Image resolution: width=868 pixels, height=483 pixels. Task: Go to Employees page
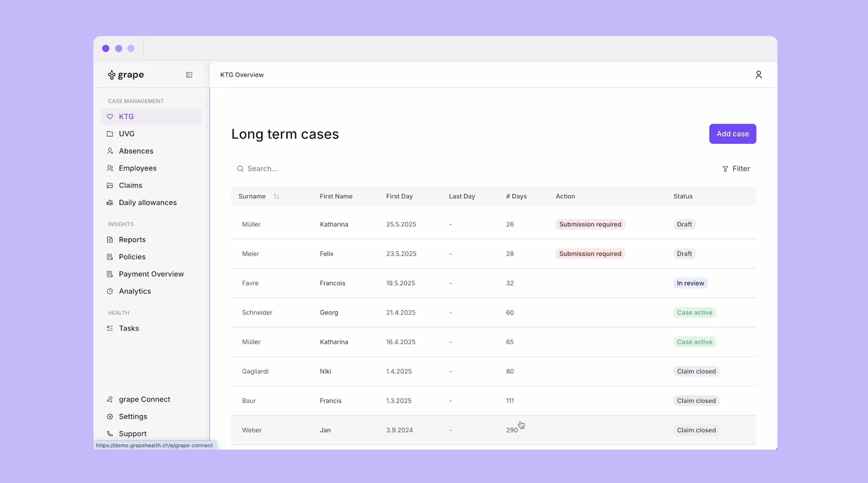tap(151, 168)
